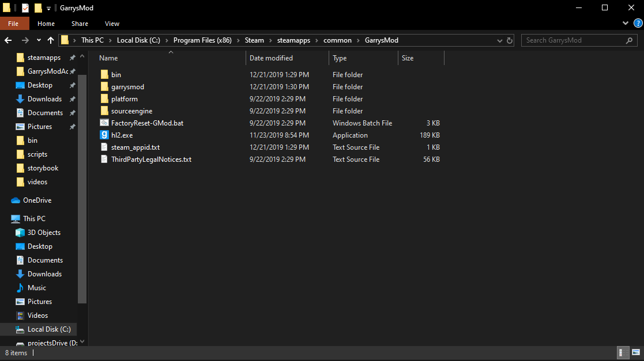The height and width of the screenshot is (361, 644).
Task: Navigate to steamapps breadcrumb segment
Action: (293, 40)
